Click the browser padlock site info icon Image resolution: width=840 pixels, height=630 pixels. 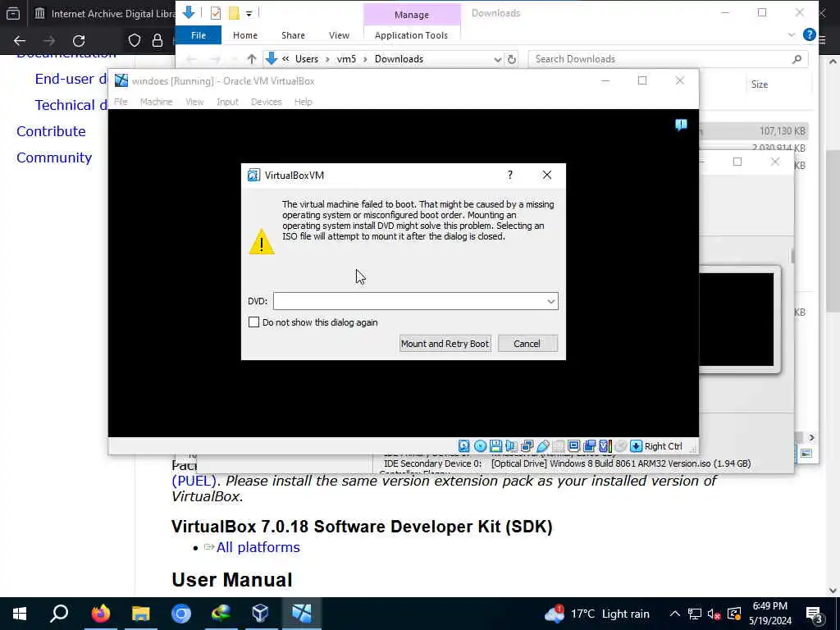[157, 41]
